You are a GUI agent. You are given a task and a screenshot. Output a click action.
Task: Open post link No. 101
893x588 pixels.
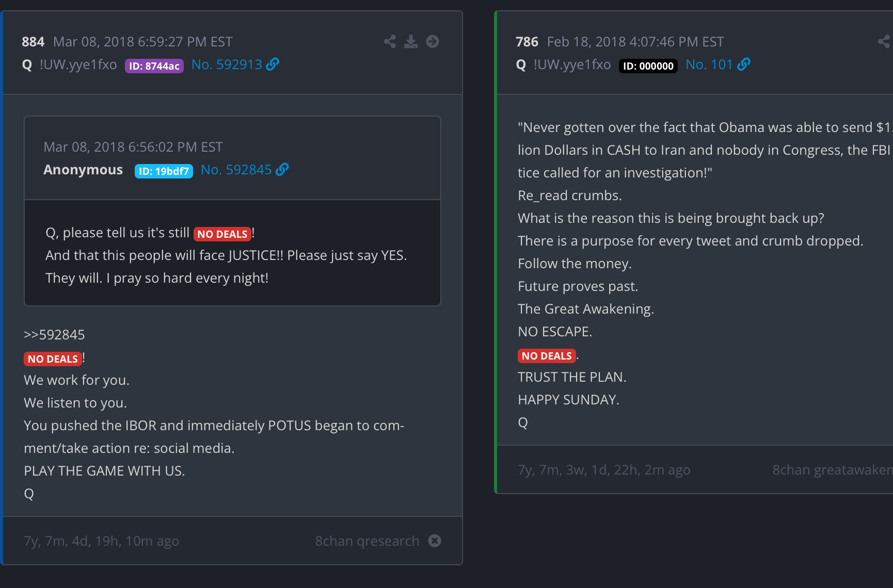tap(709, 64)
